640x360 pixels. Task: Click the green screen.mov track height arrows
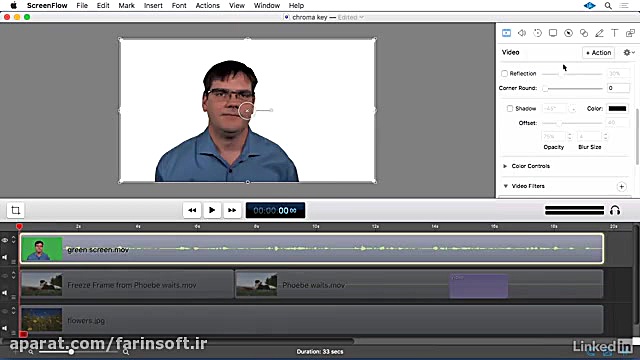point(13,240)
